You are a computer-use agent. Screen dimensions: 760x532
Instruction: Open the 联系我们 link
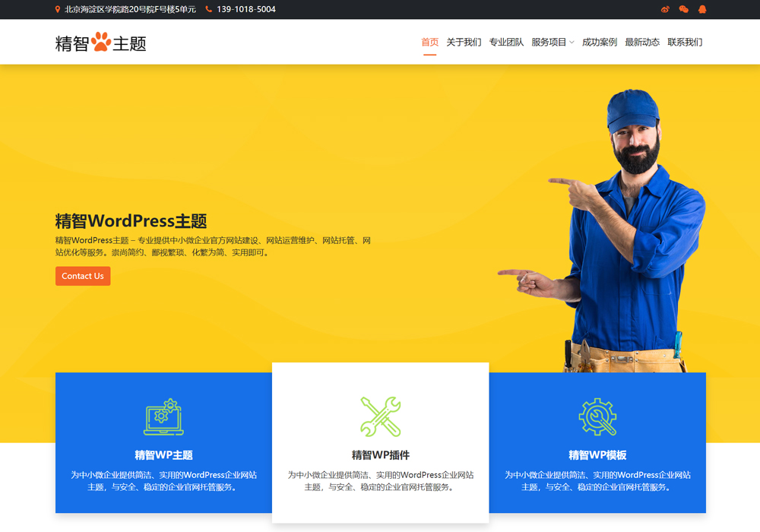tap(686, 43)
